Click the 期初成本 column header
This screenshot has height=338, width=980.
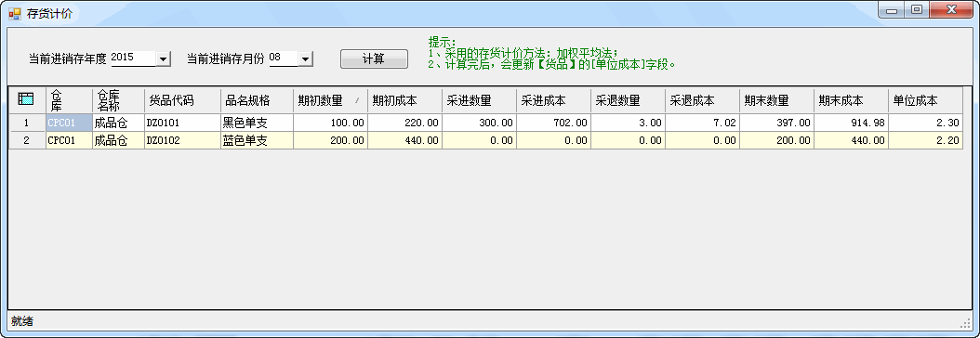click(405, 99)
